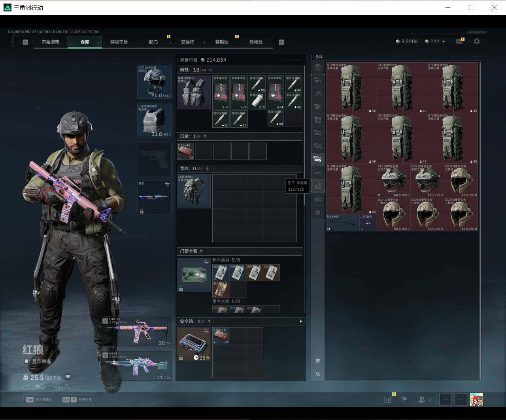This screenshot has height=420, width=506.
Task: Click the flag icon in bottom bar
Action: tap(404, 399)
